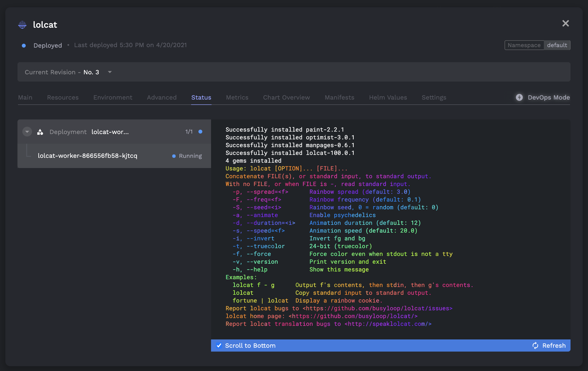Click the DevOps Mode lightning icon
The width and height of the screenshot is (588, 371).
[x=519, y=97]
